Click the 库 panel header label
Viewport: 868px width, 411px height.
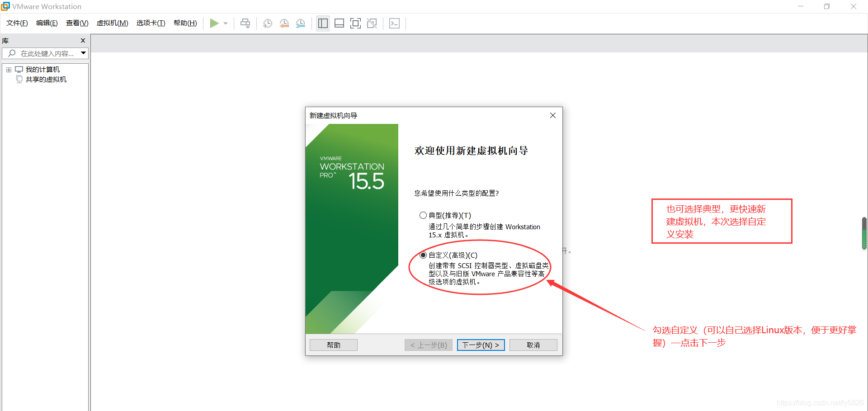click(x=5, y=41)
